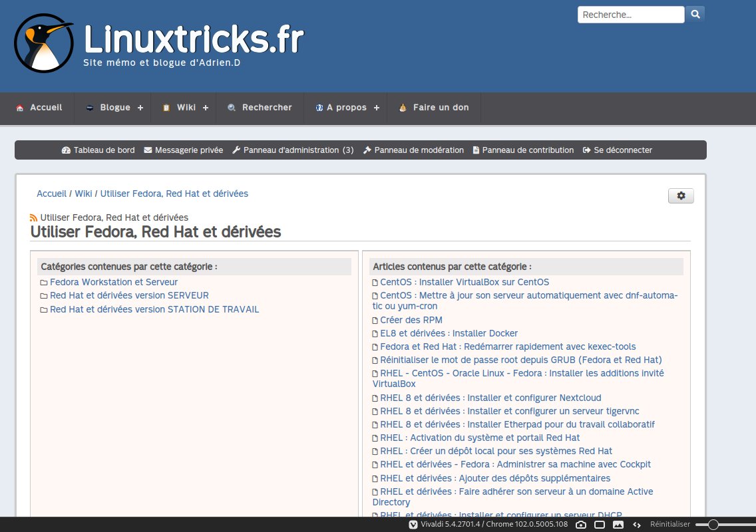Go to Wiki in breadcrumb
The height and width of the screenshot is (532, 756).
[83, 194]
